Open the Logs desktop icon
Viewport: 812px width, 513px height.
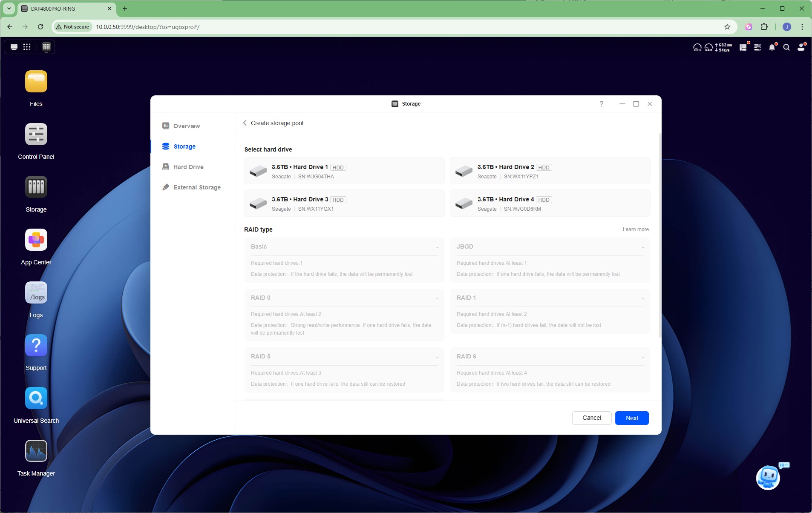(36, 293)
